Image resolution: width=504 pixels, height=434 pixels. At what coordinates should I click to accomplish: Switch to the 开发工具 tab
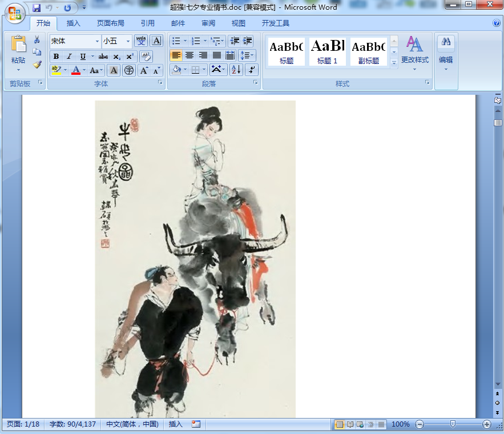pos(275,23)
